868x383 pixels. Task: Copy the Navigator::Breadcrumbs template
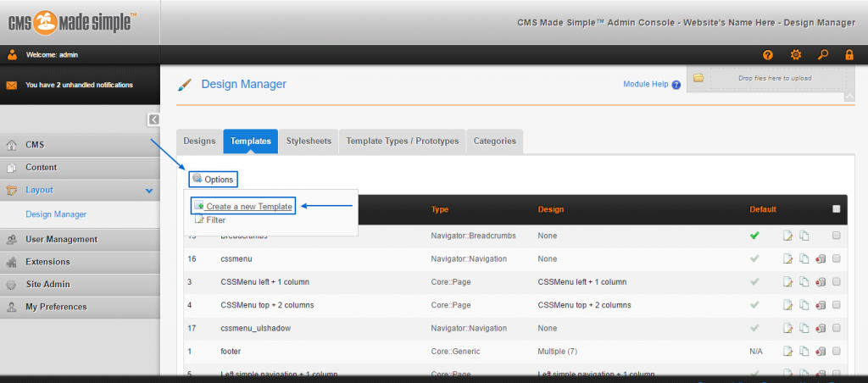click(x=804, y=236)
